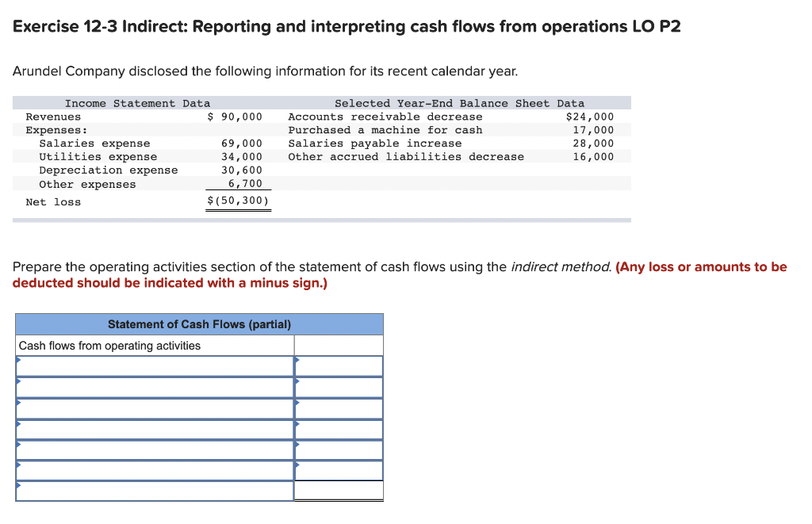Screen dimensions: 812x524
Task: Open the sixth blank line-item dropdown in the statement
Action: [155, 471]
